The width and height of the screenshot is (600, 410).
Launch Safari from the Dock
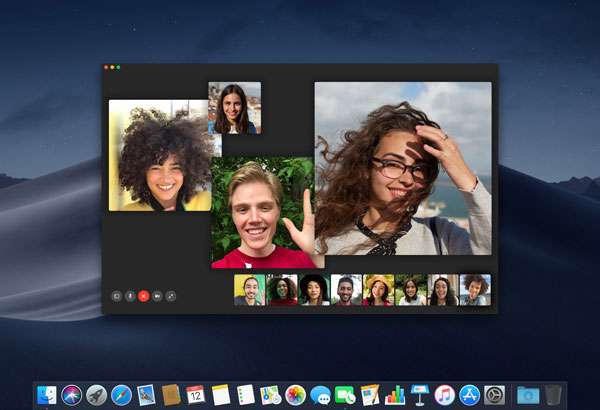pyautogui.click(x=122, y=395)
